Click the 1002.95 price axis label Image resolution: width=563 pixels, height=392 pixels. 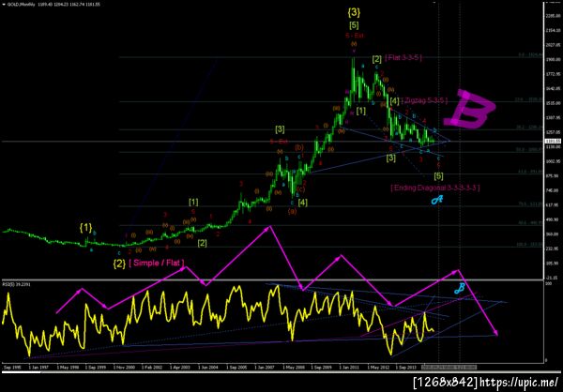click(555, 161)
